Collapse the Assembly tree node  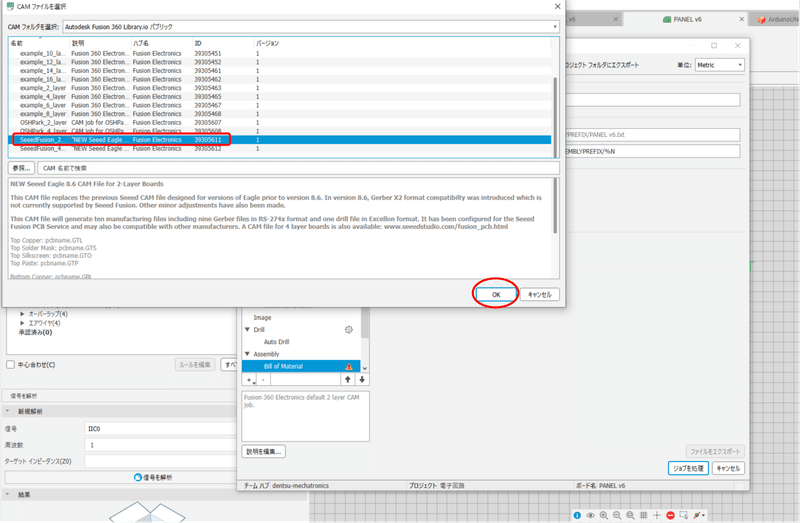tap(247, 354)
